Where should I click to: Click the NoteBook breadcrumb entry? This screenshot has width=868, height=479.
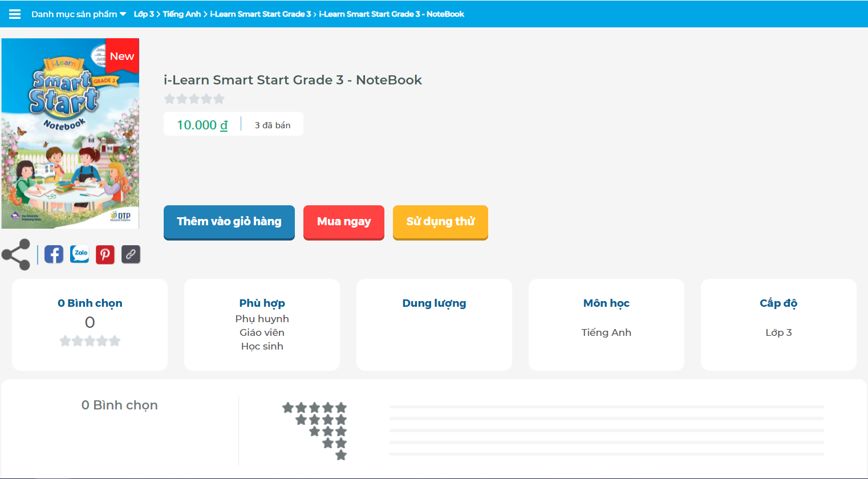pyautogui.click(x=391, y=14)
